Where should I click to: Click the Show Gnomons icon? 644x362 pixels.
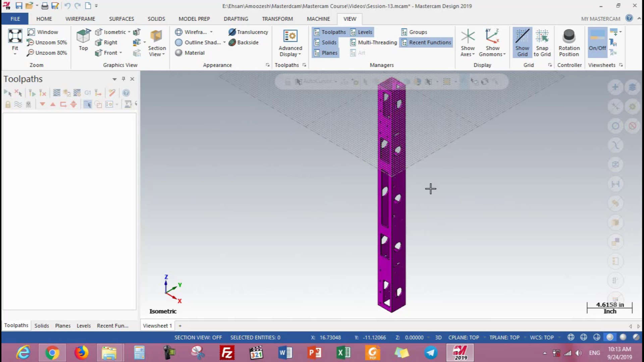click(492, 36)
